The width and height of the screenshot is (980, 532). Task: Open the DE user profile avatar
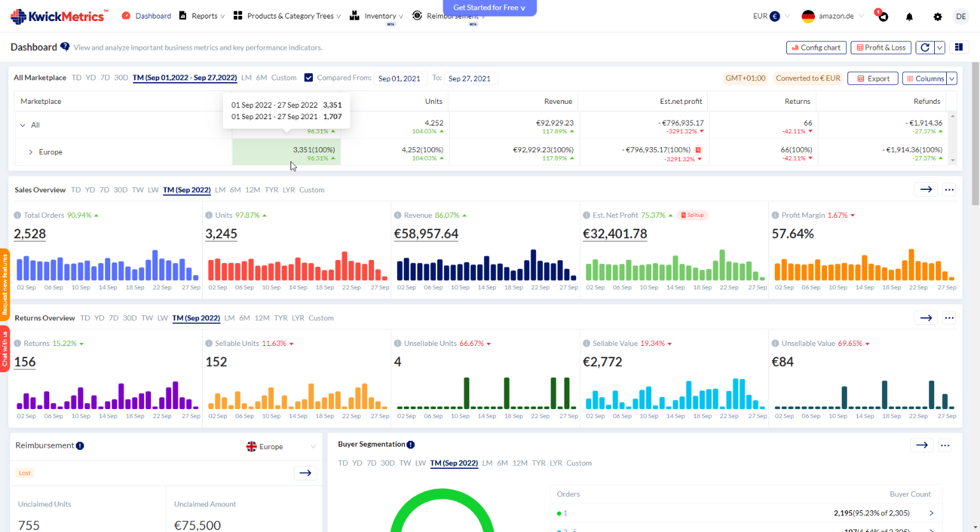point(961,17)
